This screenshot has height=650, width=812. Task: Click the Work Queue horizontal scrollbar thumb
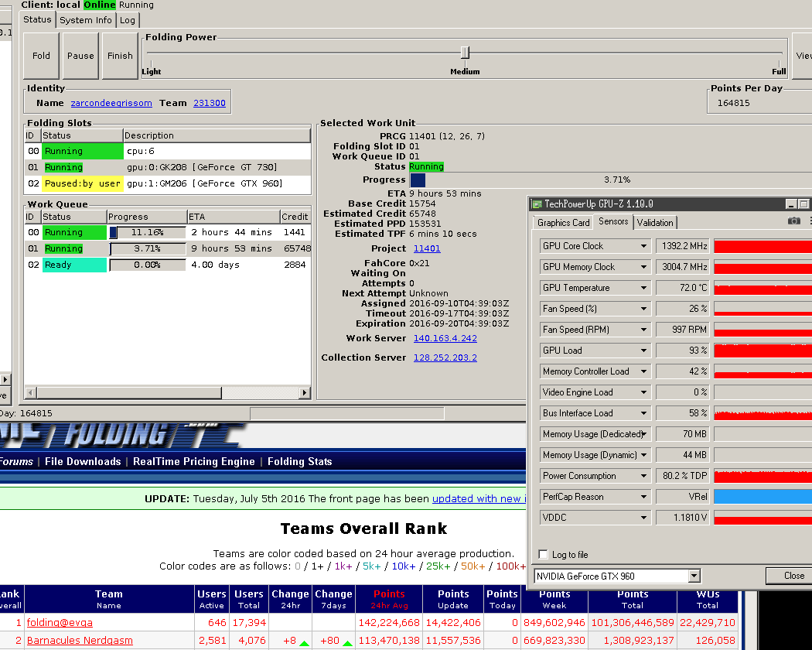tap(129, 393)
